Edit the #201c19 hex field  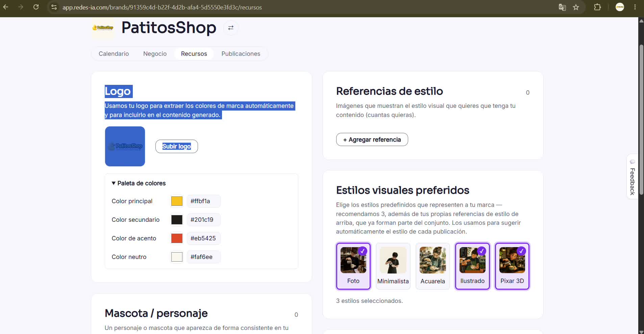pyautogui.click(x=204, y=220)
